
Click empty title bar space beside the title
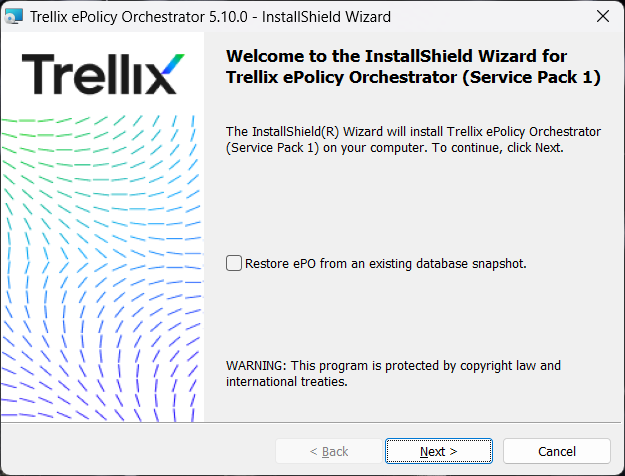click(480, 16)
